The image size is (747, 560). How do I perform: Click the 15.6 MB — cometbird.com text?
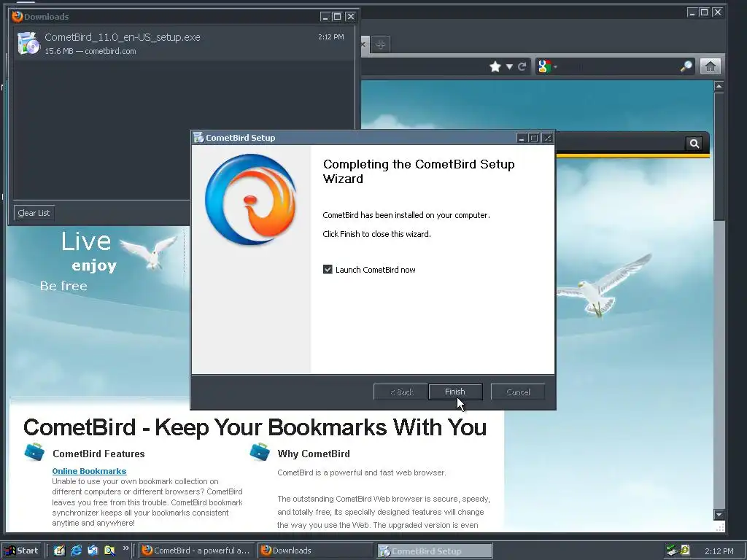(90, 51)
